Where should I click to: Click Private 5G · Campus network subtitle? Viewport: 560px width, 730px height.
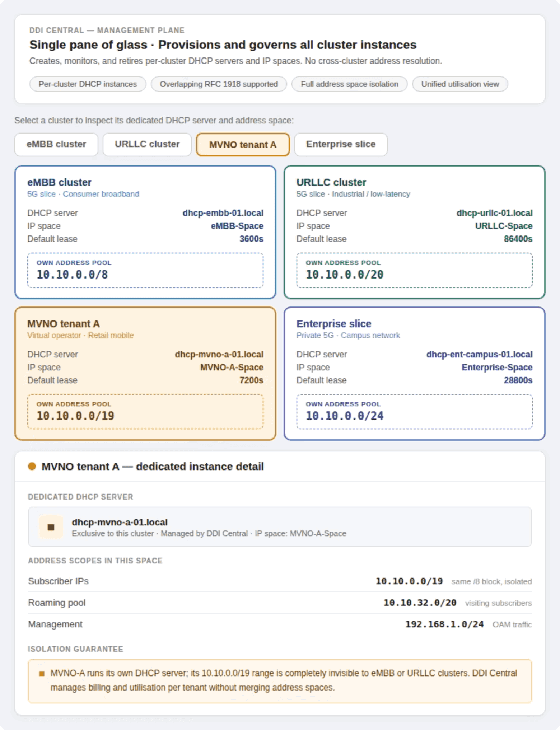[x=348, y=336]
